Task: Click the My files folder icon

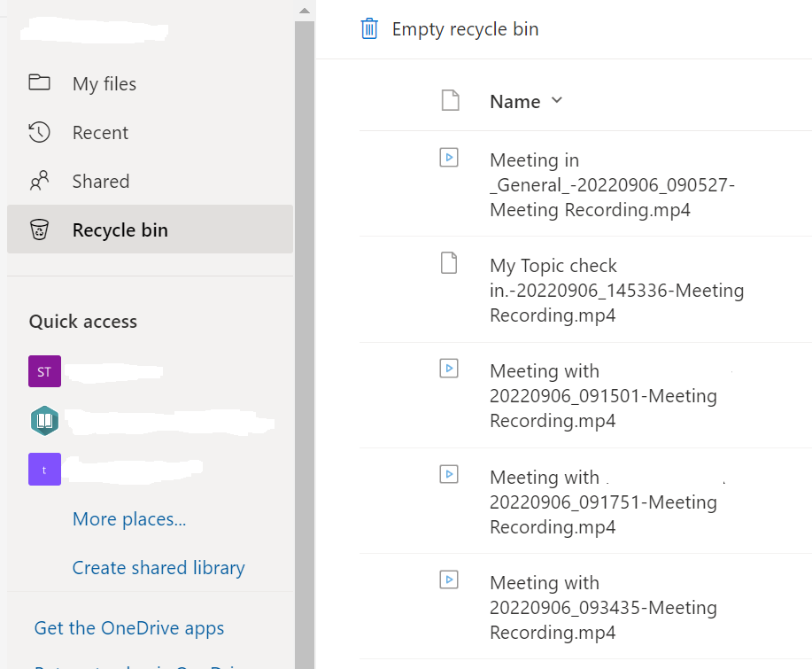Action: (39, 83)
